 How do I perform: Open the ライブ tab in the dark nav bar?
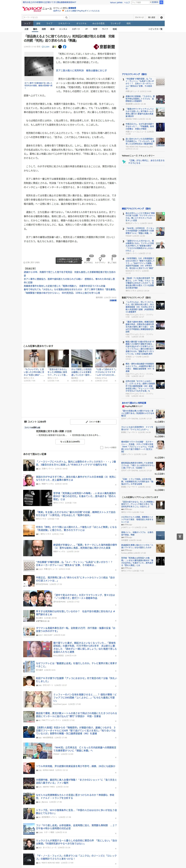click(x=49, y=24)
